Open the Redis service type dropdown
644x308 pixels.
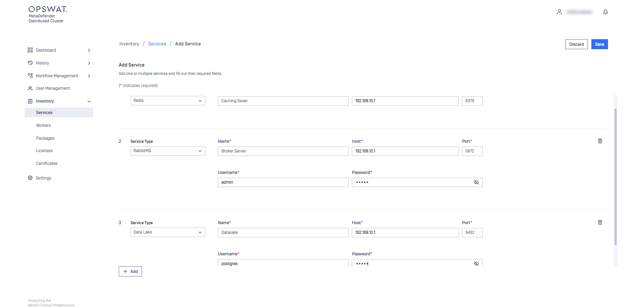pos(168,101)
